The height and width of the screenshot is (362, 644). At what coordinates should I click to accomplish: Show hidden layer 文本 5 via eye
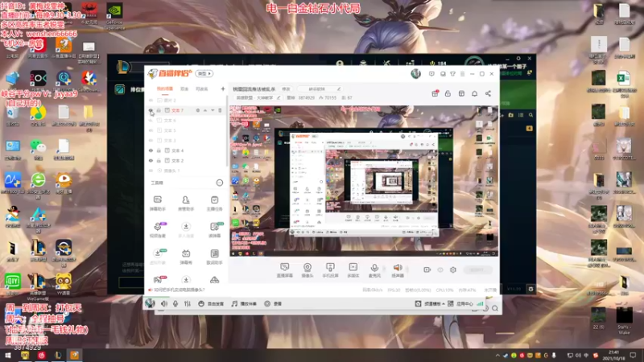pos(151,130)
